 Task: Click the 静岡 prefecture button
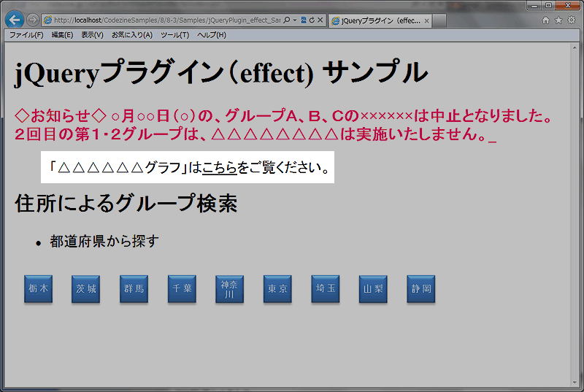tap(421, 289)
